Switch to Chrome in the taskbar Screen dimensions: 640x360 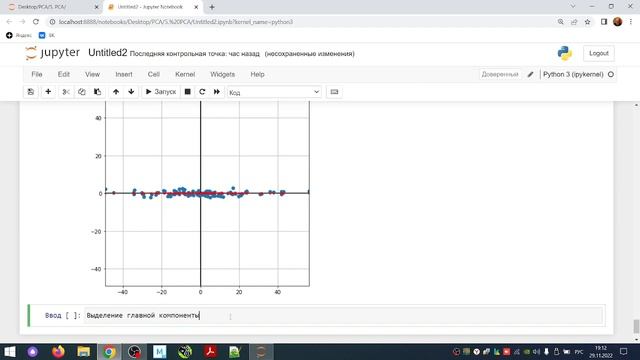(x=109, y=351)
